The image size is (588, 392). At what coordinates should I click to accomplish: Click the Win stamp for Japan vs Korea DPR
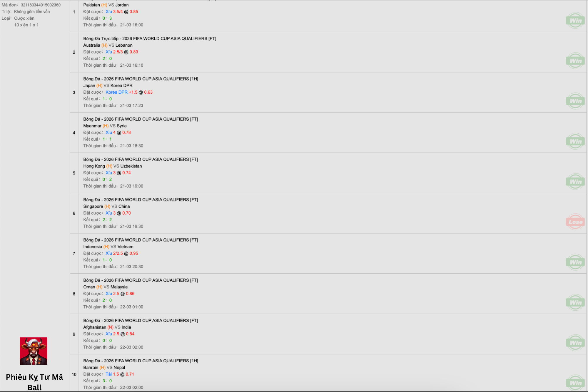click(575, 101)
